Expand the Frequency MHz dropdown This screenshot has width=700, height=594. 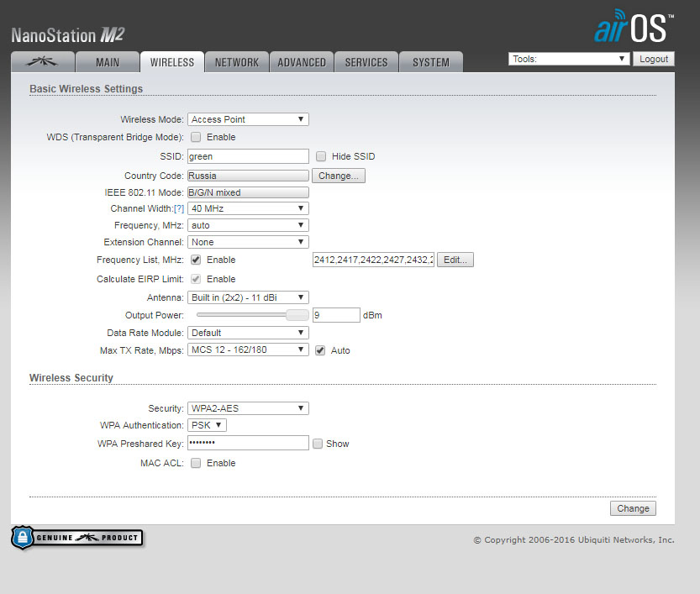tap(248, 225)
